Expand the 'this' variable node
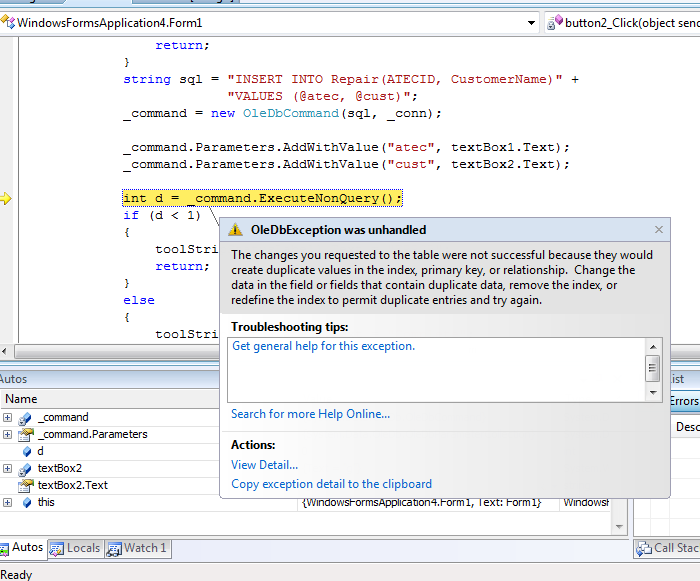 coord(8,502)
